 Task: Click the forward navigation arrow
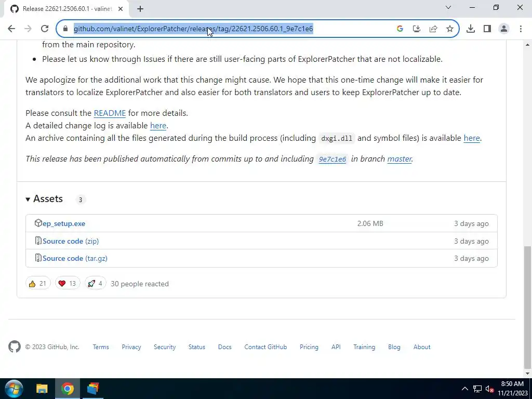click(x=28, y=29)
